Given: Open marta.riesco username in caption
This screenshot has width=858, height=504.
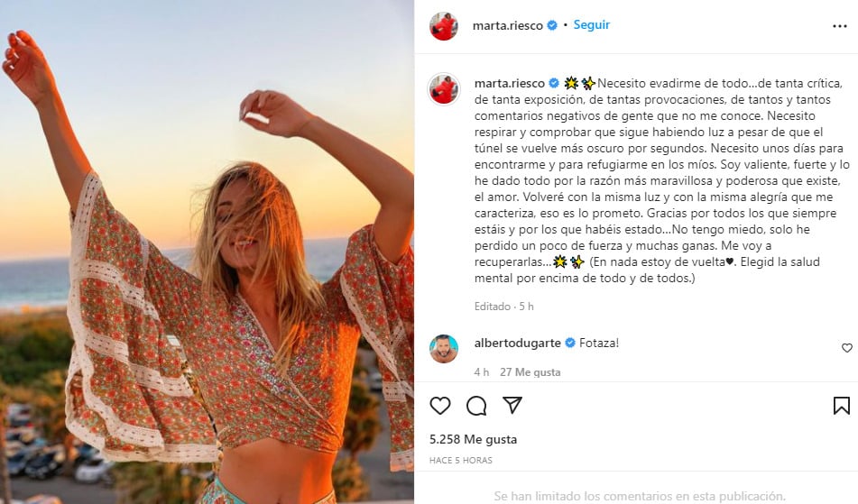Looking at the screenshot, I should click(x=510, y=84).
